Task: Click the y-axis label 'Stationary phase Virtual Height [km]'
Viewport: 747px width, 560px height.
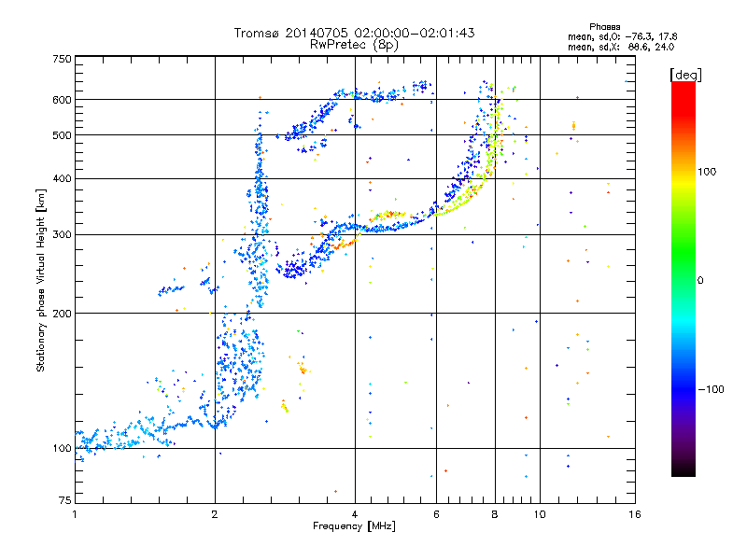Action: 40,280
